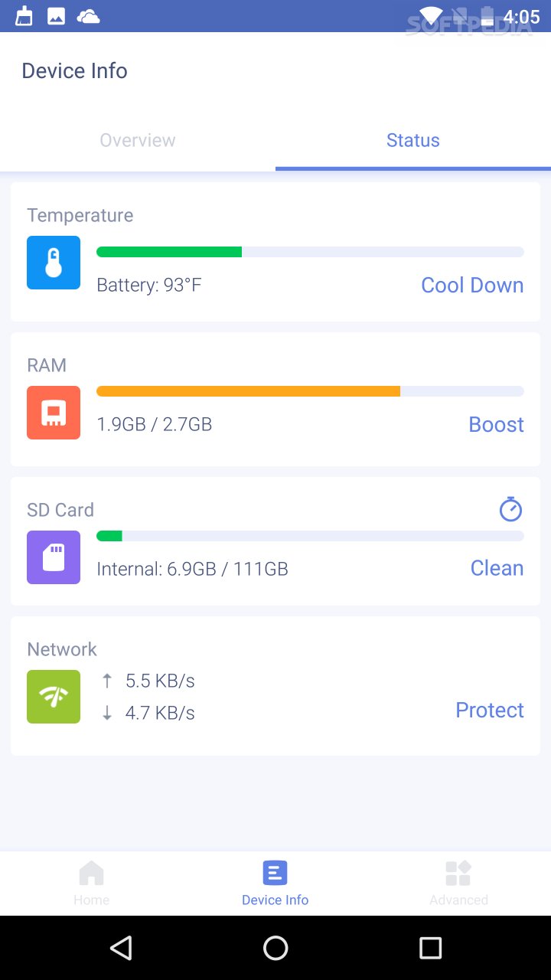Tap the purple SD card icon
This screenshot has width=551, height=980.
point(54,557)
